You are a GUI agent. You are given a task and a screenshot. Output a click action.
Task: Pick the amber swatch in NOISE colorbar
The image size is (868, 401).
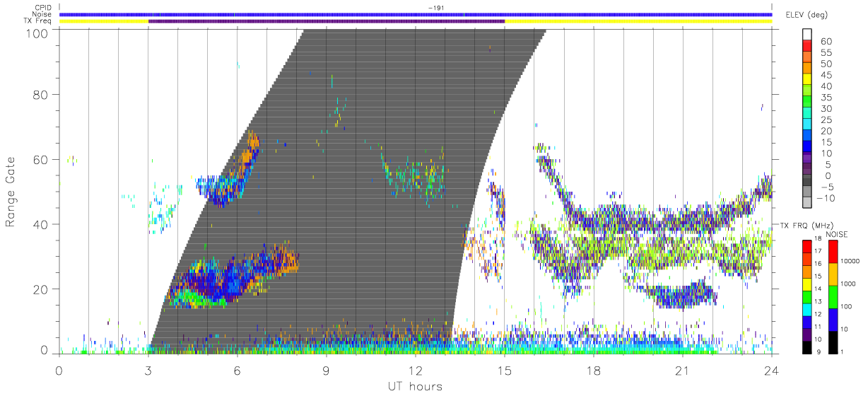click(835, 274)
